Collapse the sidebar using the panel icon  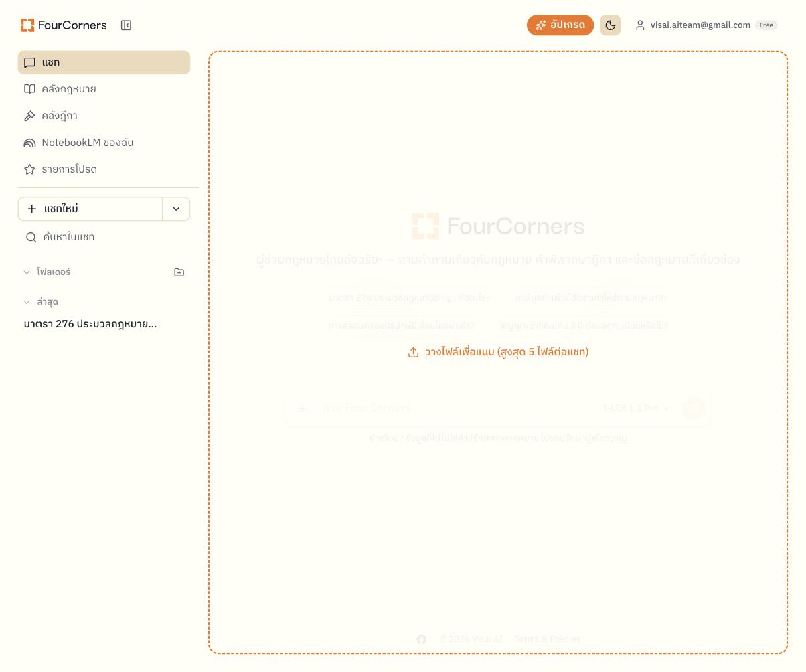coord(126,25)
